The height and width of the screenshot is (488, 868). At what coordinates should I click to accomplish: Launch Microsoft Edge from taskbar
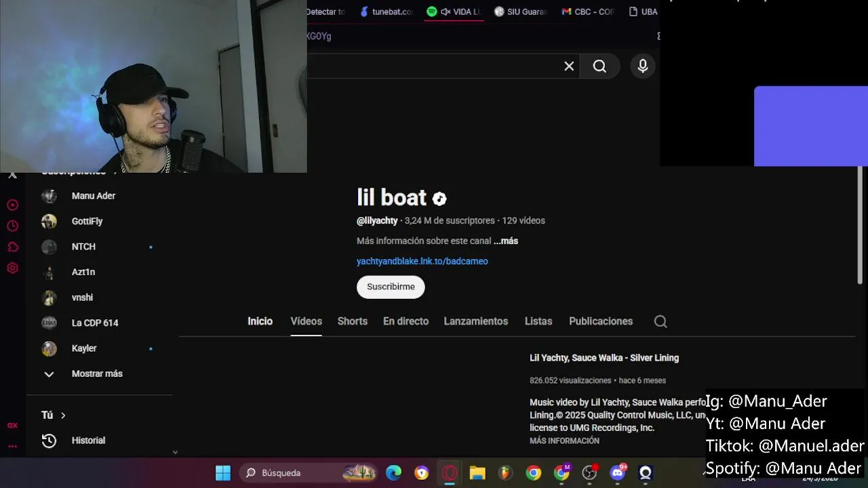[x=393, y=473]
